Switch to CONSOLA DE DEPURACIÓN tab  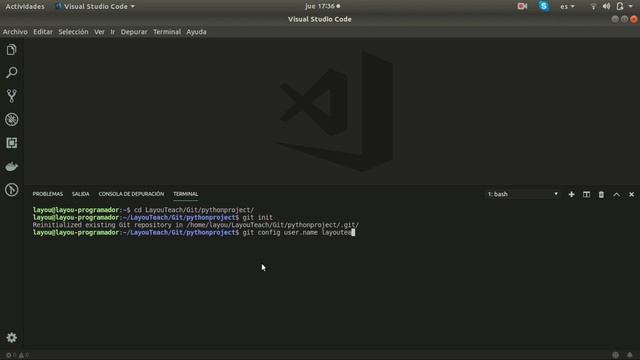pyautogui.click(x=131, y=194)
